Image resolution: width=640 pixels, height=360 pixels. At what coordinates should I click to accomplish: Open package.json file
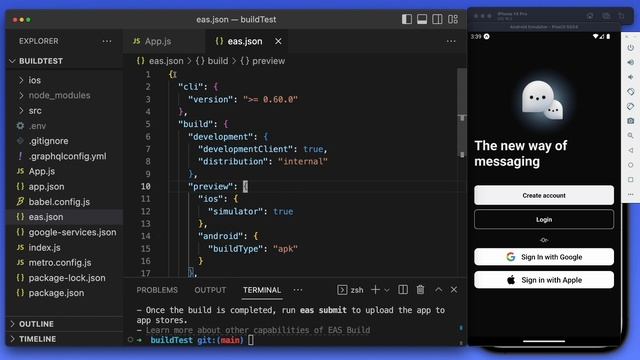pyautogui.click(x=56, y=293)
